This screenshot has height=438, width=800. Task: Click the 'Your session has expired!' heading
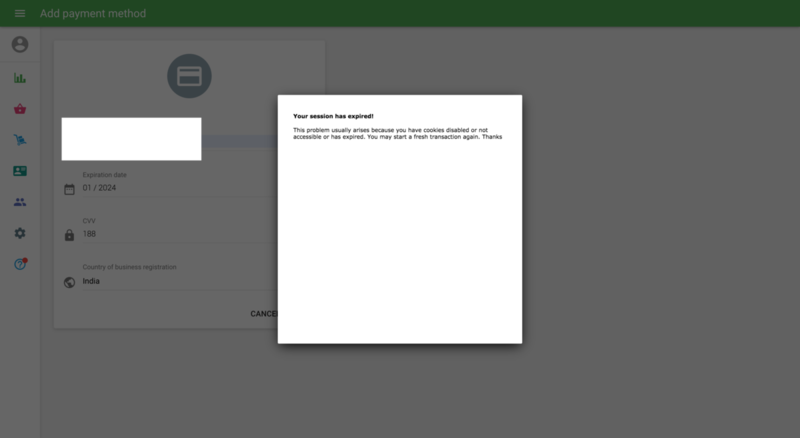coord(333,116)
